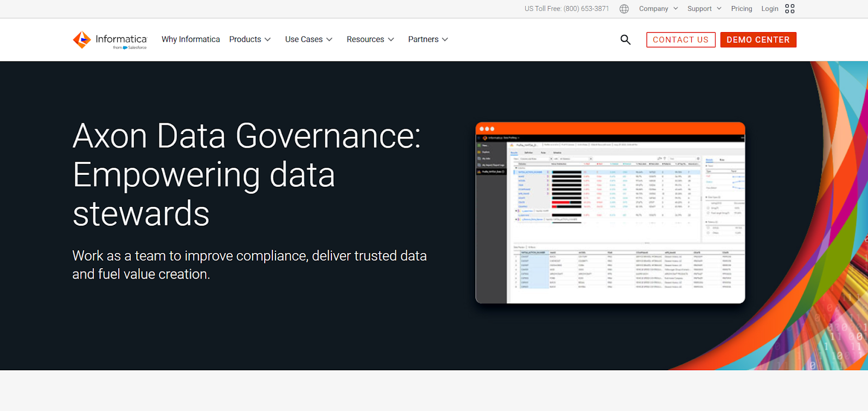Click the Contact Us button
The width and height of the screenshot is (868, 411).
click(681, 40)
